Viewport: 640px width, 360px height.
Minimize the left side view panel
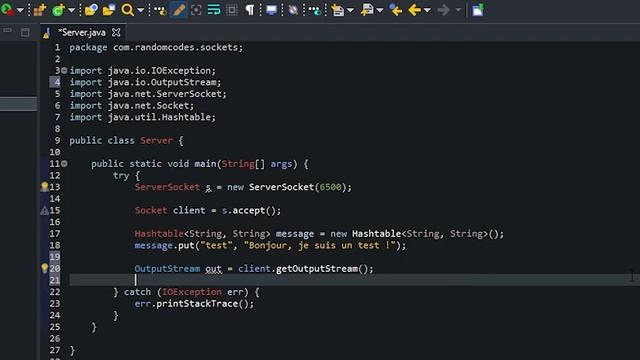pyautogui.click(x=7, y=31)
